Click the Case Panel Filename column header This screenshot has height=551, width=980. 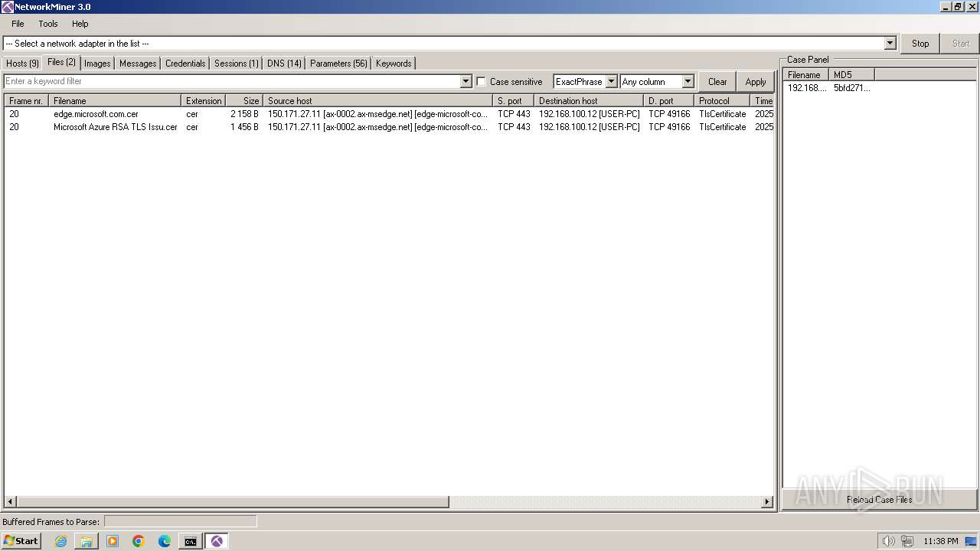pyautogui.click(x=806, y=75)
